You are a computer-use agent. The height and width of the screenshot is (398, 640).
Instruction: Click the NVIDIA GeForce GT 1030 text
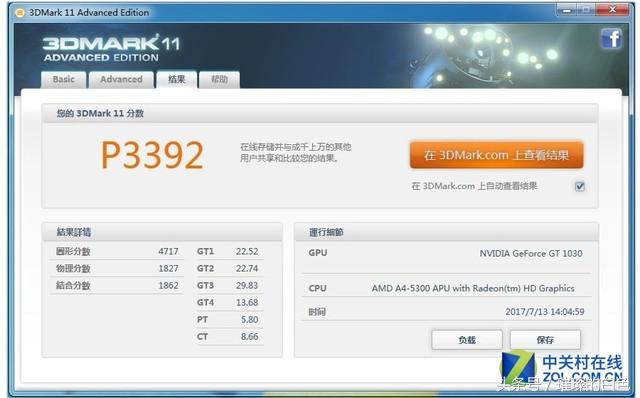(531, 253)
